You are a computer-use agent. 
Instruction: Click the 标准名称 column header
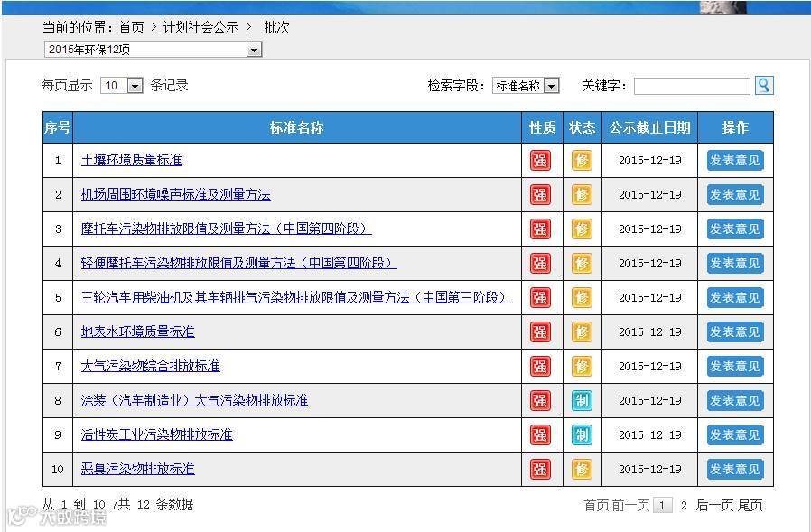coord(297,127)
